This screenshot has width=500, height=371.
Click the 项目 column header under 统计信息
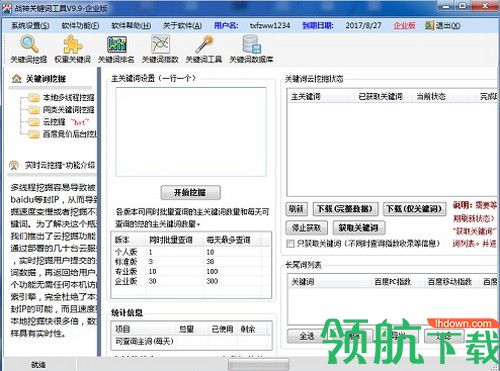coord(123,329)
